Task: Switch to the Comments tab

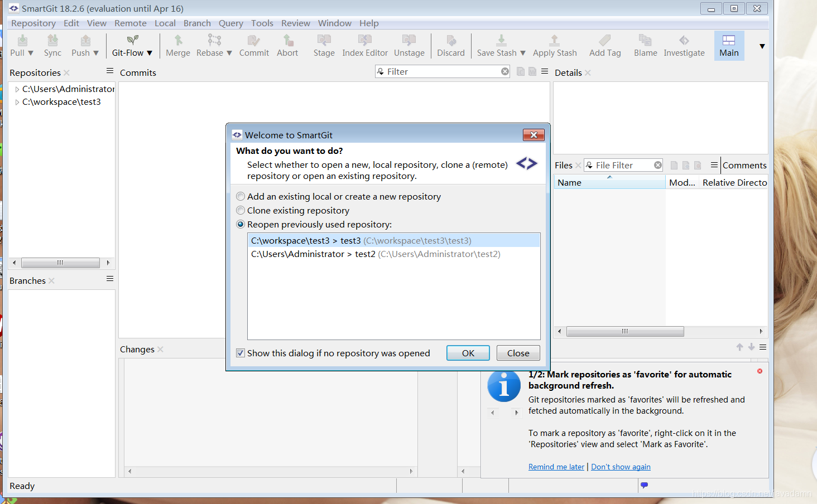Action: coord(744,165)
